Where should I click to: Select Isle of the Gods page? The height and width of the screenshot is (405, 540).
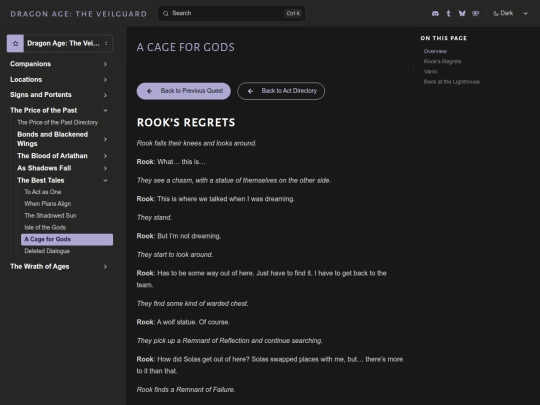click(45, 227)
